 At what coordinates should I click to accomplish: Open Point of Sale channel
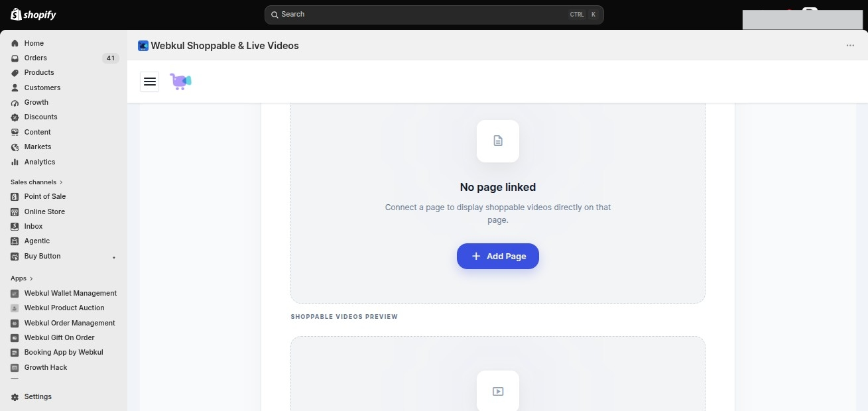tap(45, 196)
